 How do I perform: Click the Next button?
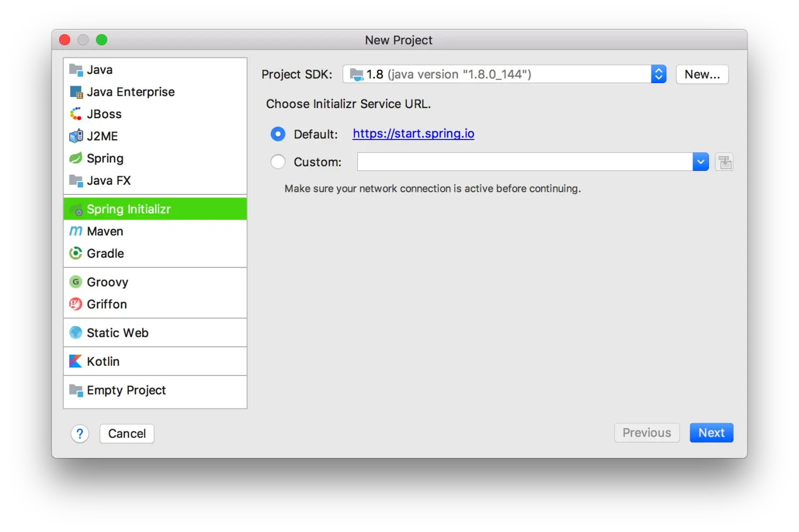coord(712,433)
